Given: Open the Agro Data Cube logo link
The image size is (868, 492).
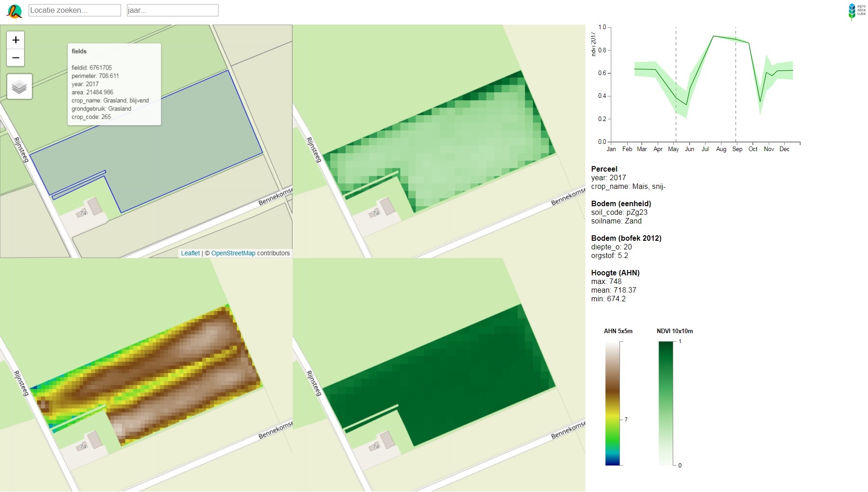Looking at the screenshot, I should click(857, 11).
